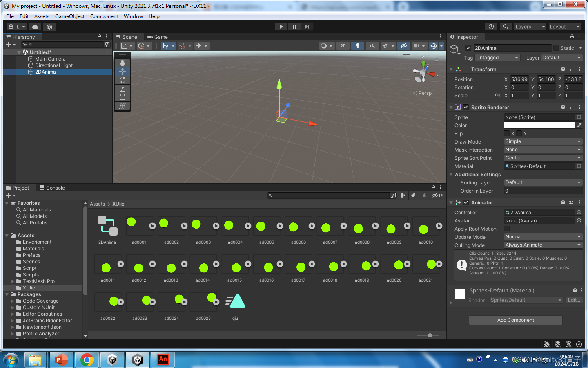Open the Draw Mode dropdown

coord(543,141)
